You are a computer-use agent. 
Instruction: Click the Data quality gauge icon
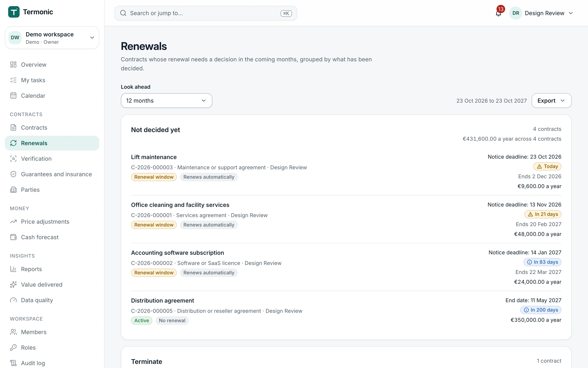[13, 300]
